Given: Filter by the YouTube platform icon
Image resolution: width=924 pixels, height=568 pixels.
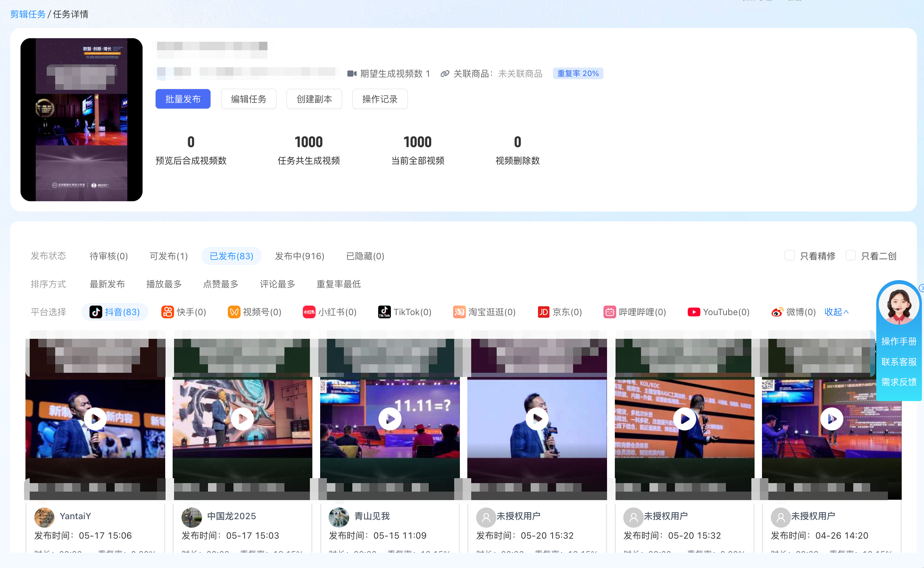Looking at the screenshot, I should [694, 312].
